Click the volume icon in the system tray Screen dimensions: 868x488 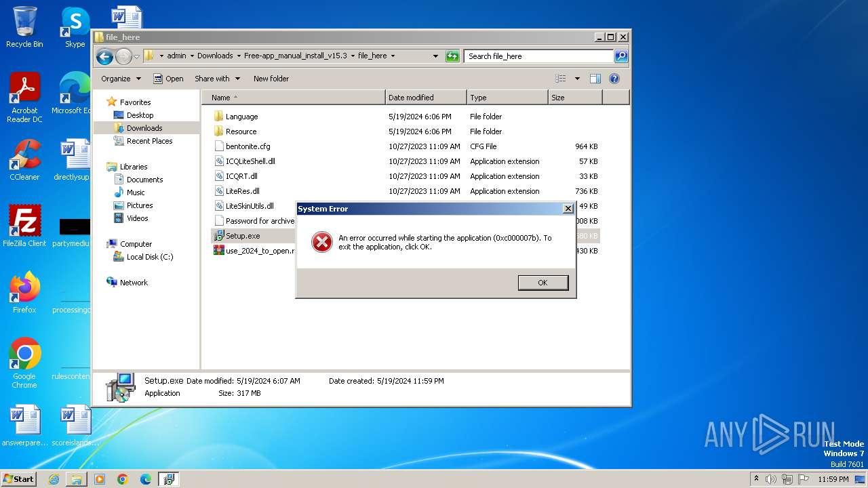[x=771, y=479]
